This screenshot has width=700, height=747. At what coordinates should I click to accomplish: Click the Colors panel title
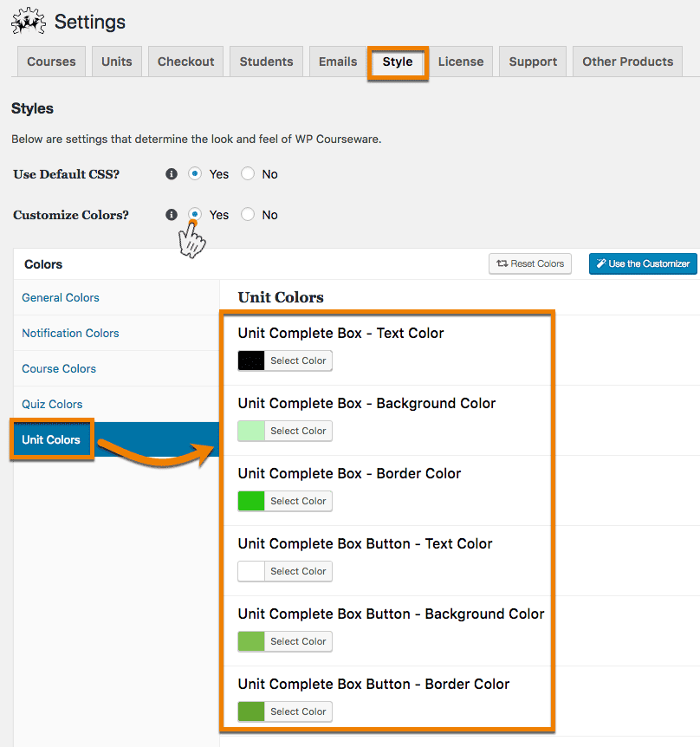point(43,264)
